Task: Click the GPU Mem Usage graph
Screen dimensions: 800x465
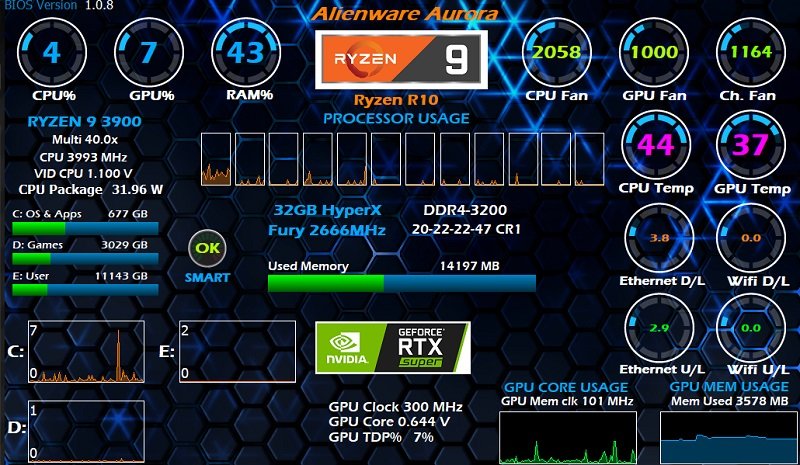Action: pyautogui.click(x=729, y=436)
